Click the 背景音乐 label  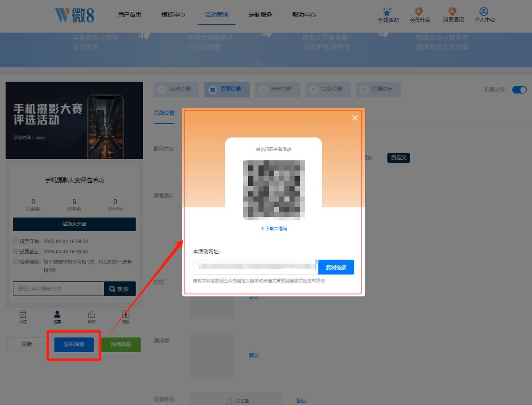coord(164,399)
